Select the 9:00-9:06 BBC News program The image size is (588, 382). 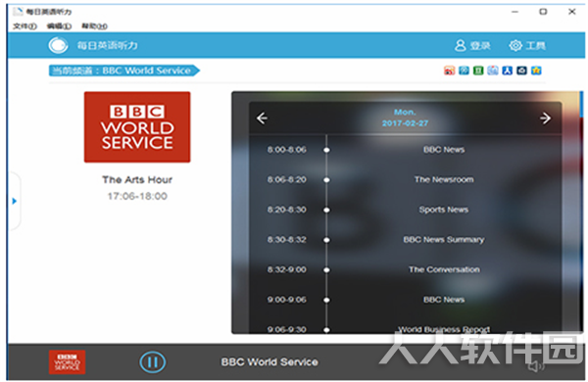405,300
